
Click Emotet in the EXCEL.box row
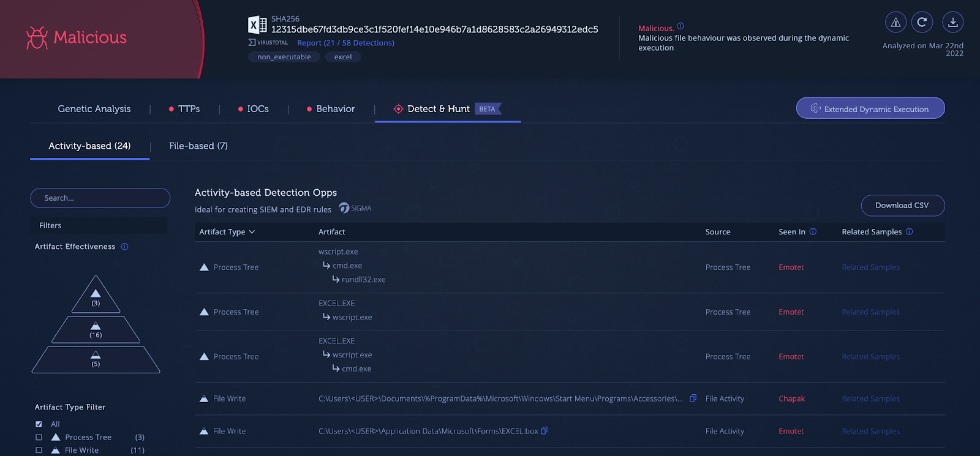tap(791, 431)
